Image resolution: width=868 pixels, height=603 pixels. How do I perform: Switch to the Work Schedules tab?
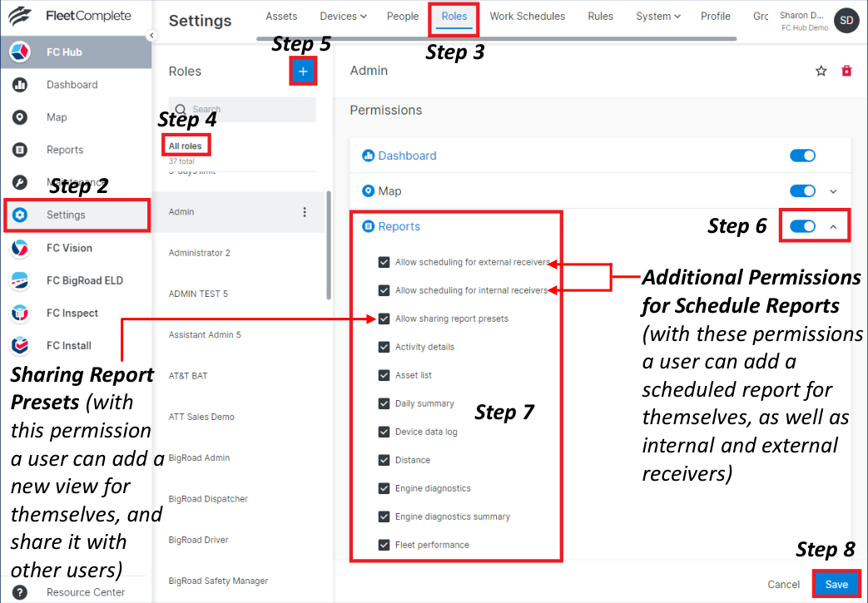pos(528,16)
